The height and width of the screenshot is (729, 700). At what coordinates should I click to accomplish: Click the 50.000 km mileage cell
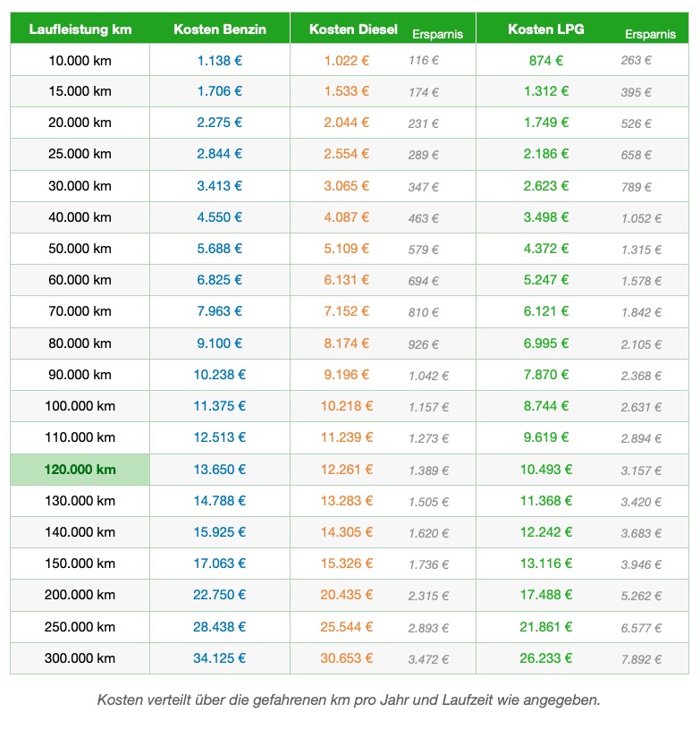tap(80, 249)
